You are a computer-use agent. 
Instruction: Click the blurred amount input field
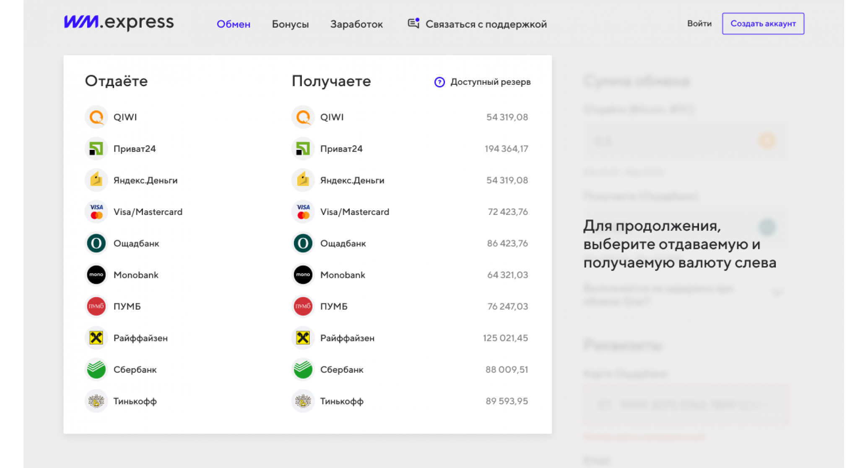click(x=685, y=141)
